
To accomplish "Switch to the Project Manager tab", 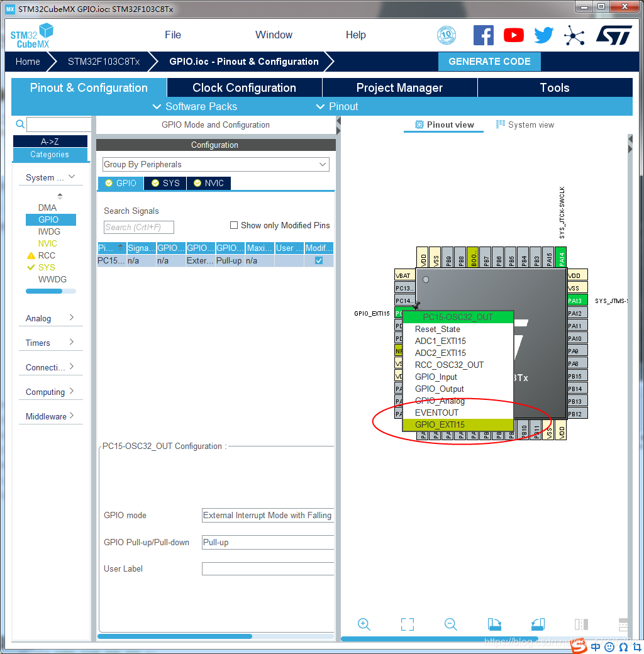I will 399,87.
